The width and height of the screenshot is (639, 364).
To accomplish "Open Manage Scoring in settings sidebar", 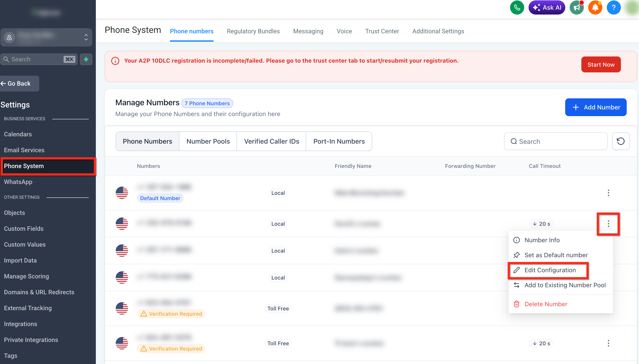I will coord(26,276).
